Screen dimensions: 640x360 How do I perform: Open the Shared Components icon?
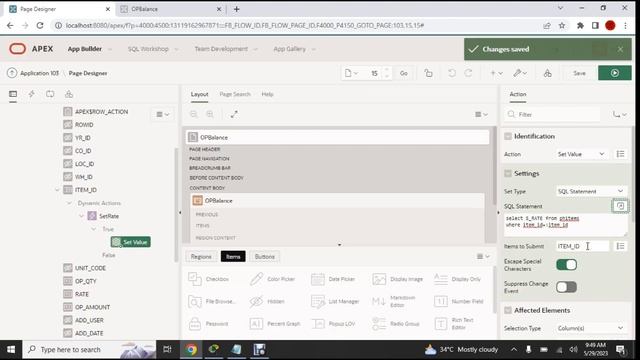(548, 73)
